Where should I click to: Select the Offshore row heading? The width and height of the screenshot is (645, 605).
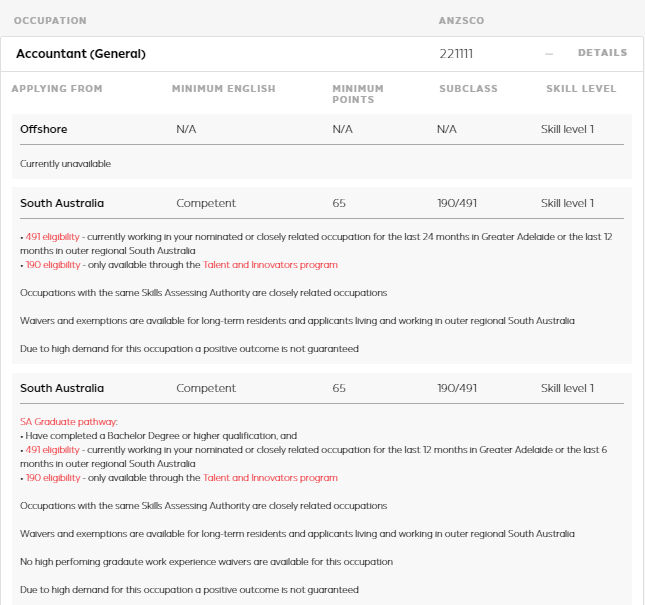[44, 129]
